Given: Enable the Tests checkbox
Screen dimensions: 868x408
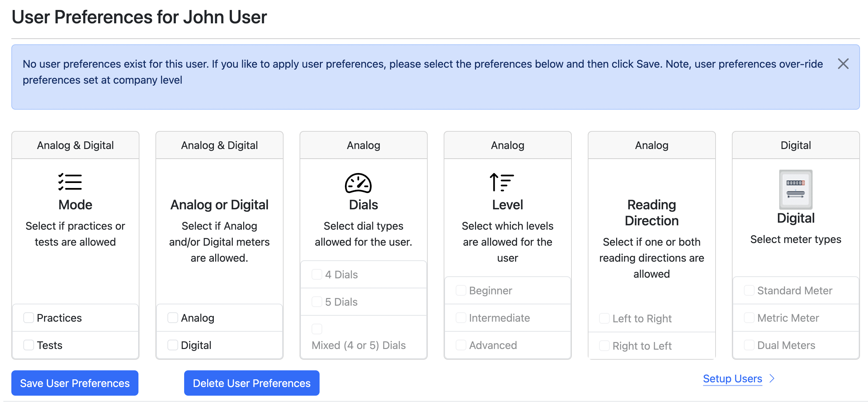Looking at the screenshot, I should coord(29,345).
